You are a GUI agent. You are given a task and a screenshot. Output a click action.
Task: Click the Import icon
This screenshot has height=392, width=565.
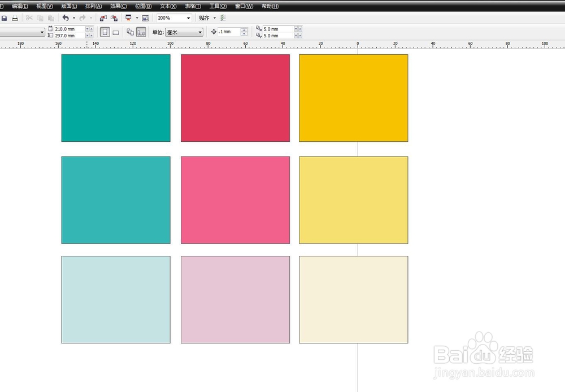tap(103, 18)
